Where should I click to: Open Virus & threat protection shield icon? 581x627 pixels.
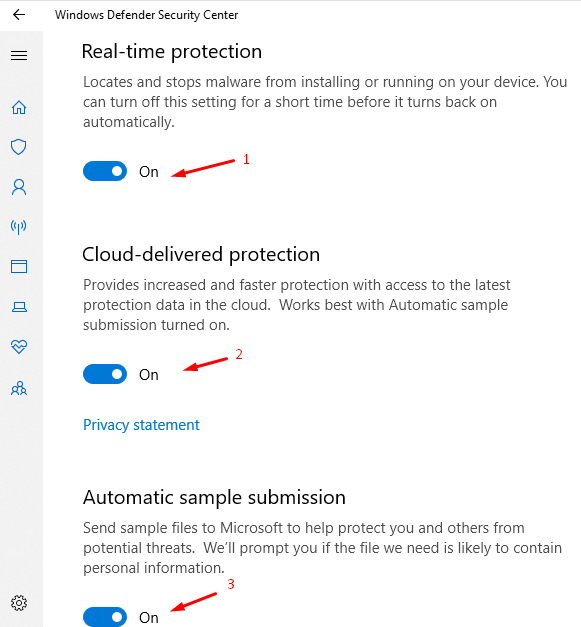pyautogui.click(x=19, y=147)
